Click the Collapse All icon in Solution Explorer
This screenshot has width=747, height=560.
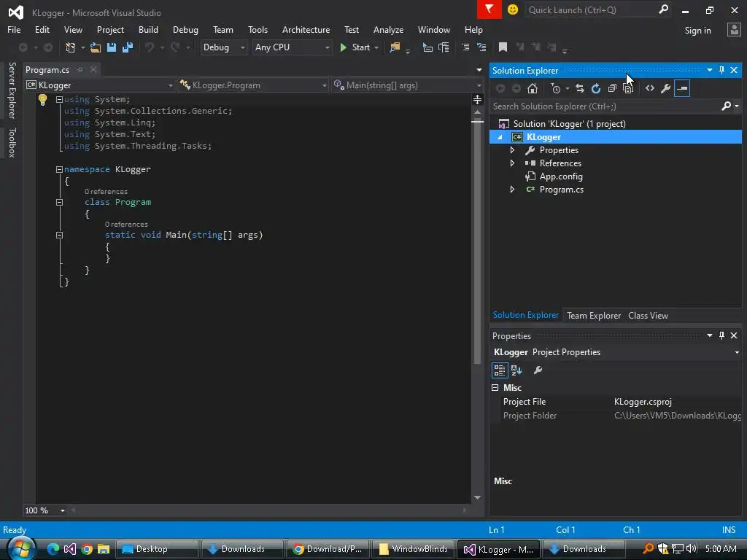point(612,88)
